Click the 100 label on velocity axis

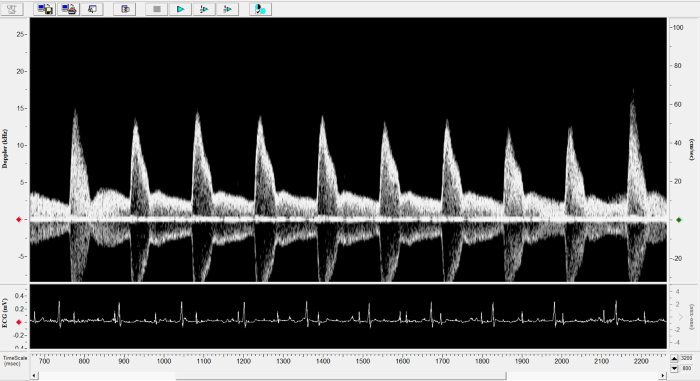(x=678, y=27)
